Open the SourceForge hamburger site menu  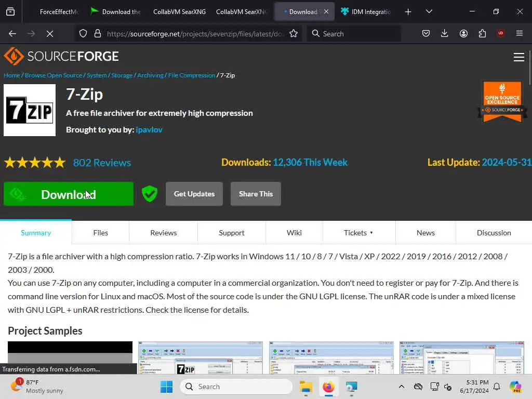(519, 57)
